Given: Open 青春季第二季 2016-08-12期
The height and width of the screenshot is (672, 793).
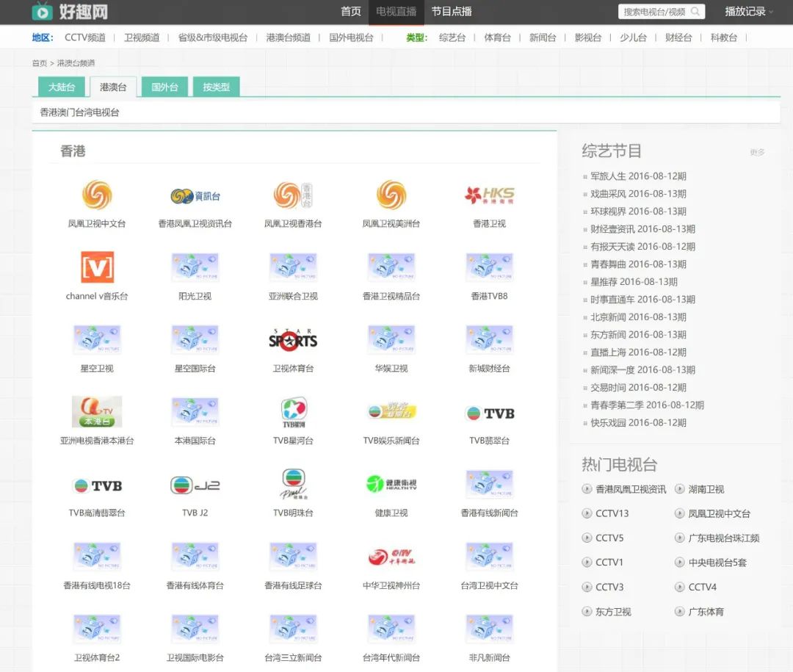Looking at the screenshot, I should pos(647,405).
